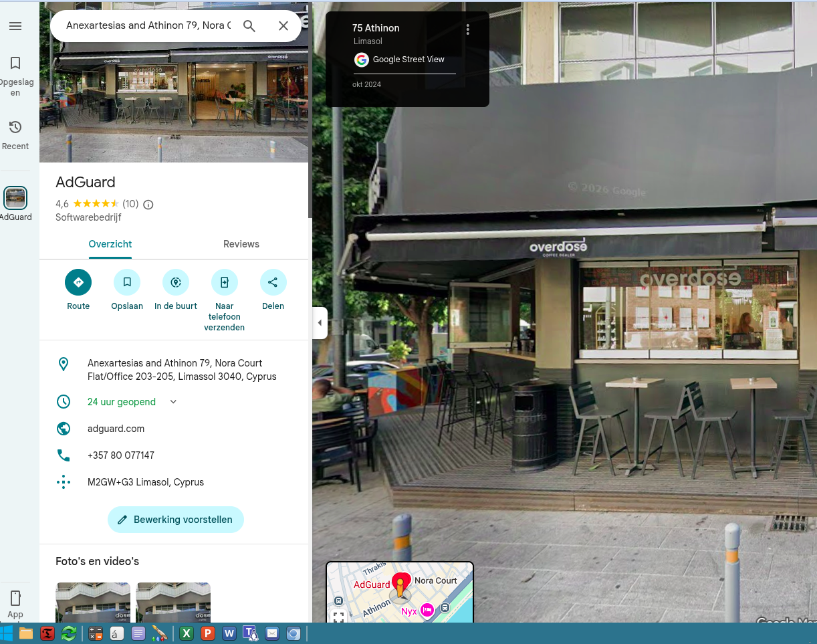Screen dimensions: 817x644
Task: Click the rating info icon next to (10)
Action: [x=148, y=205]
